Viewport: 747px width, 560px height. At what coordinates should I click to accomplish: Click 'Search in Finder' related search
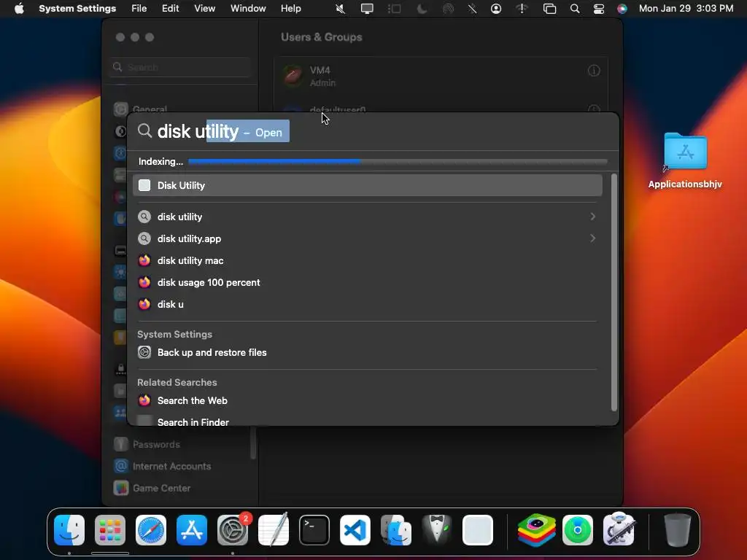tap(368, 421)
